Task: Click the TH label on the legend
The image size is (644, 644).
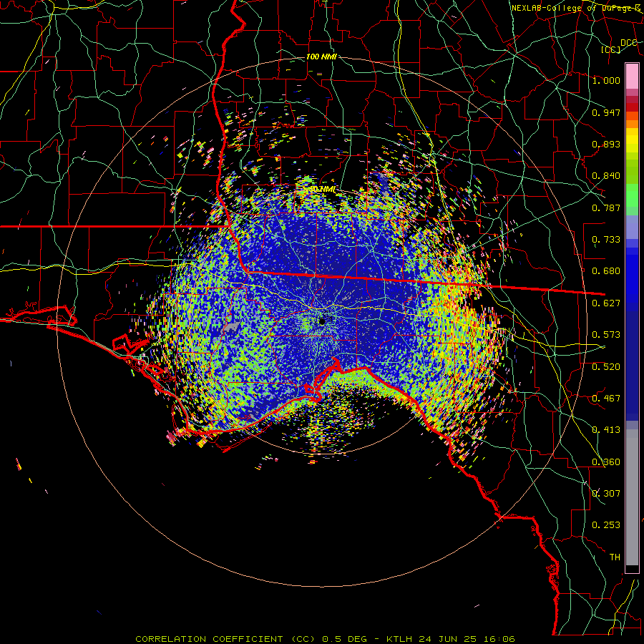Action: click(615, 557)
